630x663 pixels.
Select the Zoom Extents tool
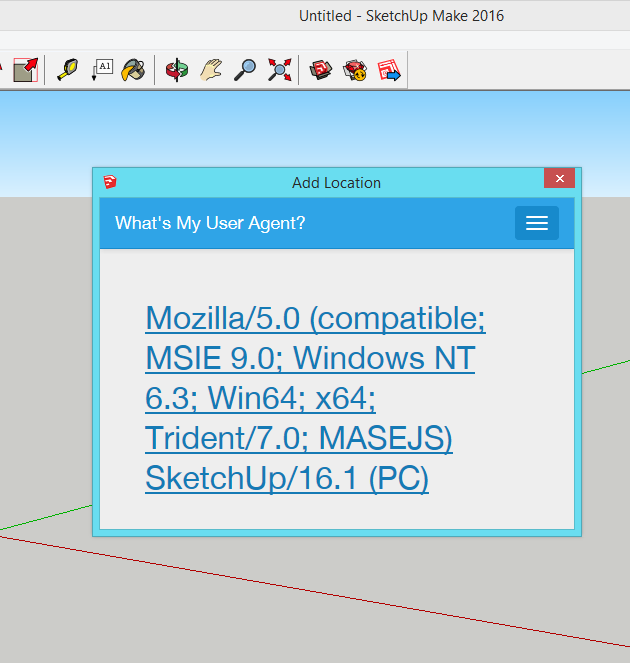[279, 70]
